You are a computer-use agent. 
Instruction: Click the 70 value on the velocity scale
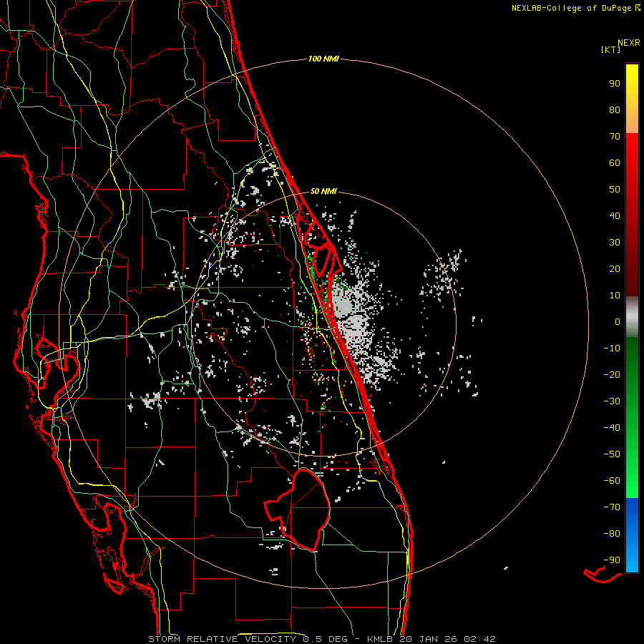tap(615, 137)
